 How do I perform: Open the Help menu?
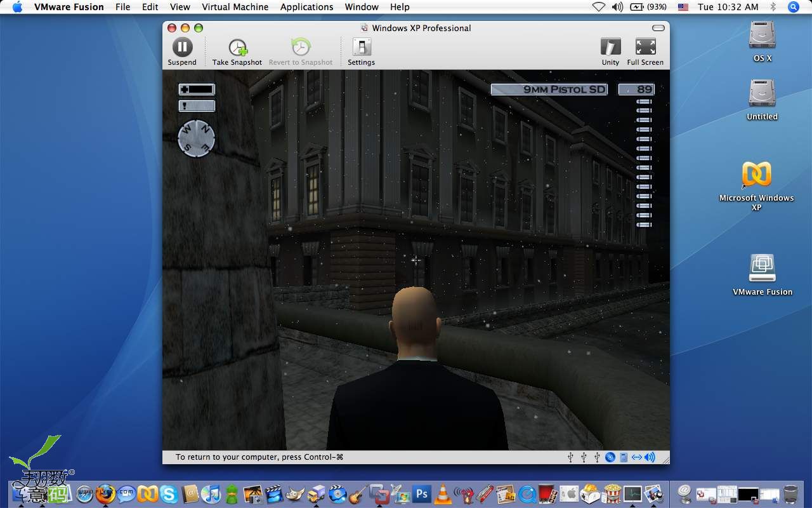[x=400, y=7]
